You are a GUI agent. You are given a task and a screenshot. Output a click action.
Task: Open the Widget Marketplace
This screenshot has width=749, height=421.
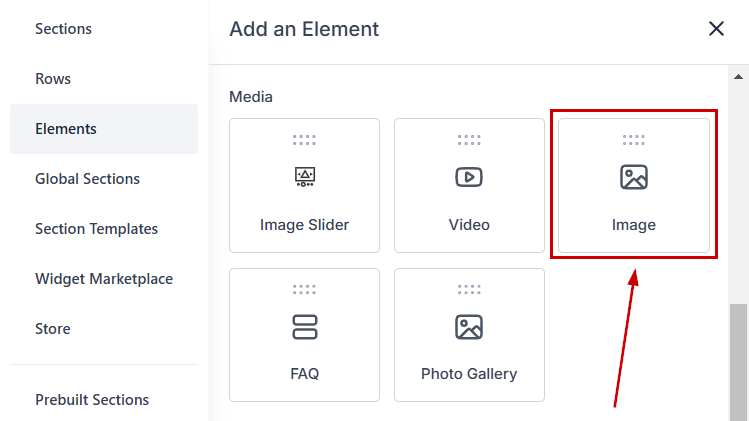[104, 279]
